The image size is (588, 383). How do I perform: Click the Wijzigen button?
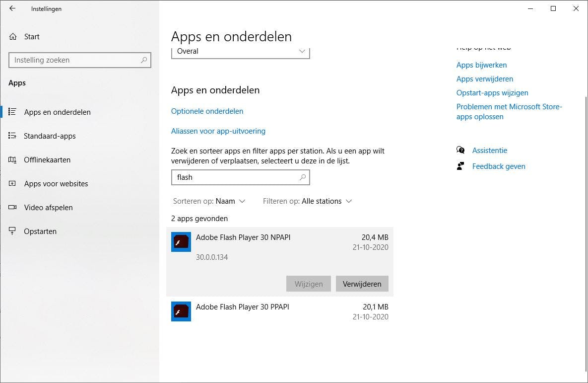click(x=309, y=284)
